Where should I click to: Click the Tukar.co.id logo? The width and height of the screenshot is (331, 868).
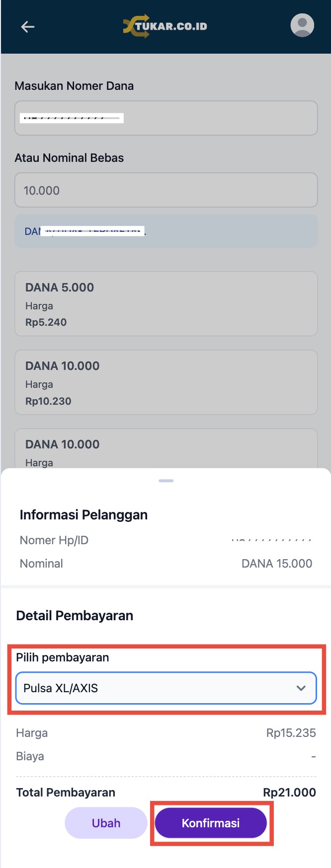[165, 26]
